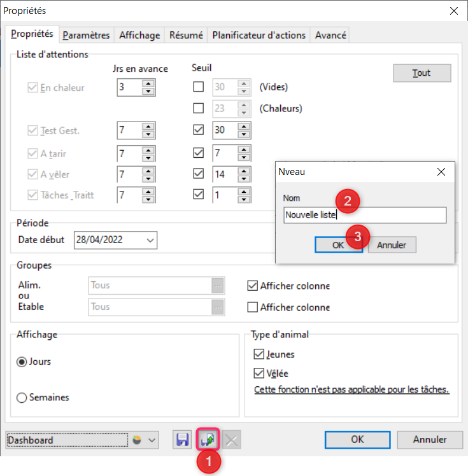Image resolution: width=468 pixels, height=476 pixels.
Task: Expand the Date début date picker
Action: [150, 240]
